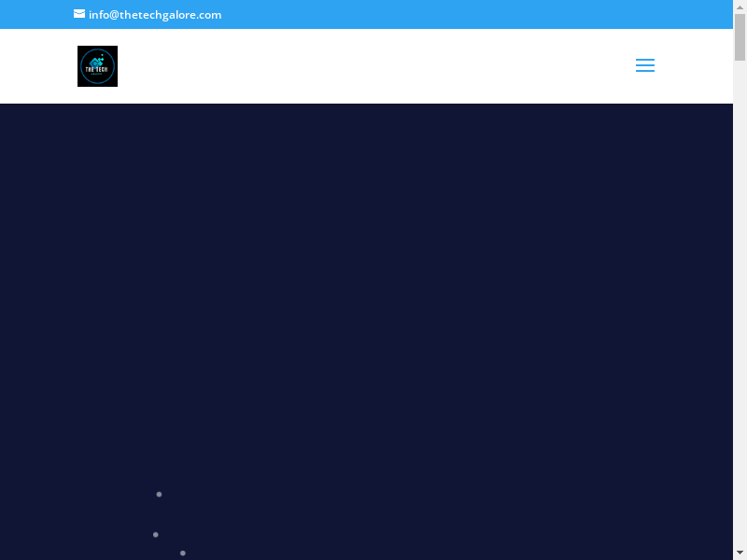Image resolution: width=747 pixels, height=560 pixels.
Task: Click the bottom-most particle dot
Action: coord(183,553)
